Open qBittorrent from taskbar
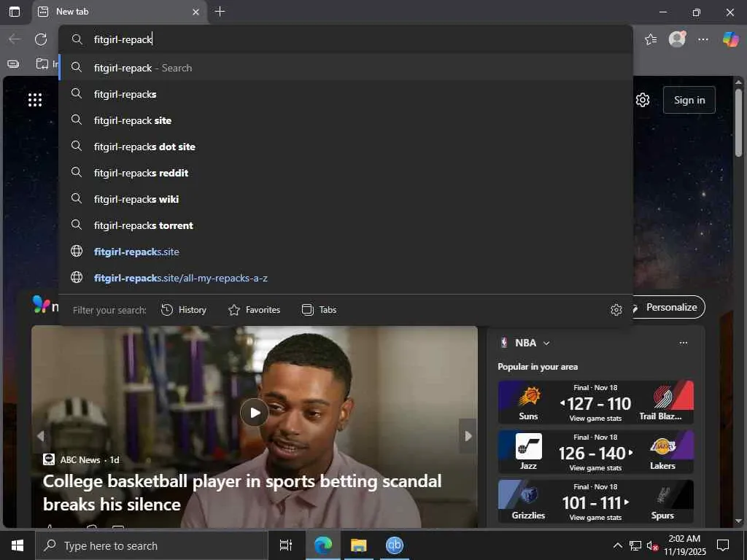Image resolution: width=747 pixels, height=560 pixels. click(x=395, y=545)
